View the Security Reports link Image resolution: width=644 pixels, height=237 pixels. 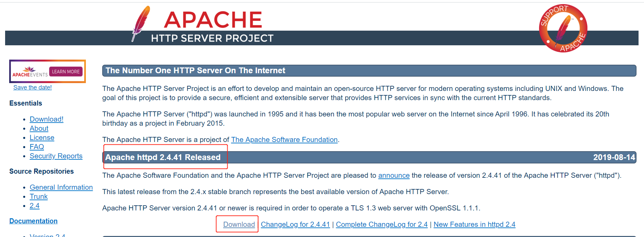(56, 156)
